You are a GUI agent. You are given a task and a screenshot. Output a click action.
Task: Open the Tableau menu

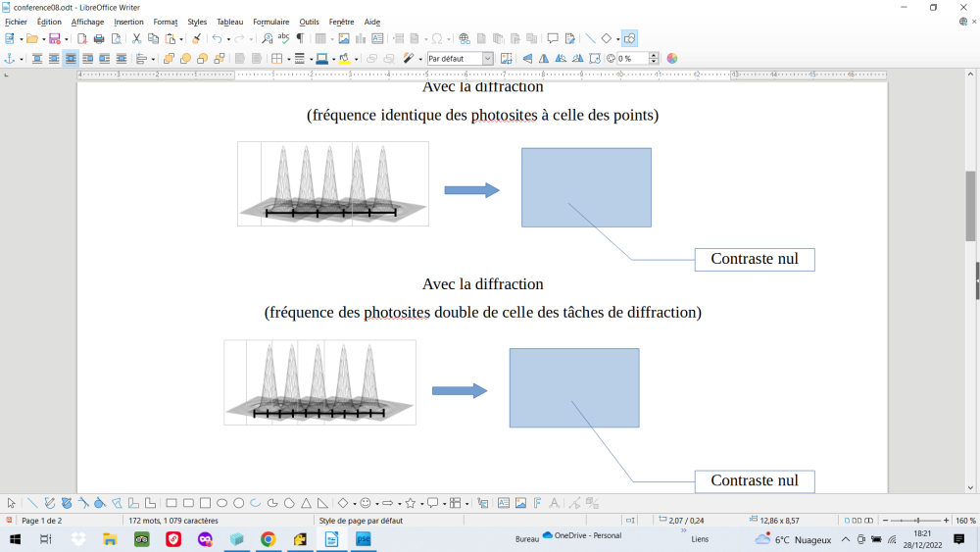pyautogui.click(x=229, y=22)
